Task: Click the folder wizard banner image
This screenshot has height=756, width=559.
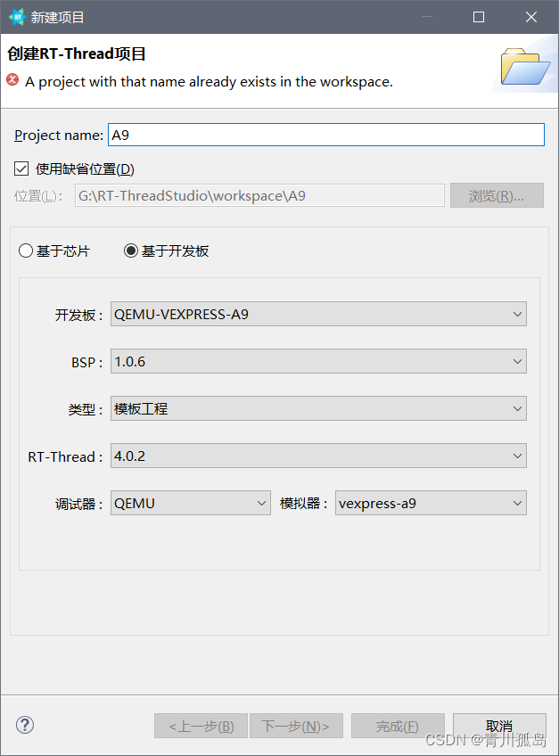Action: point(525,66)
